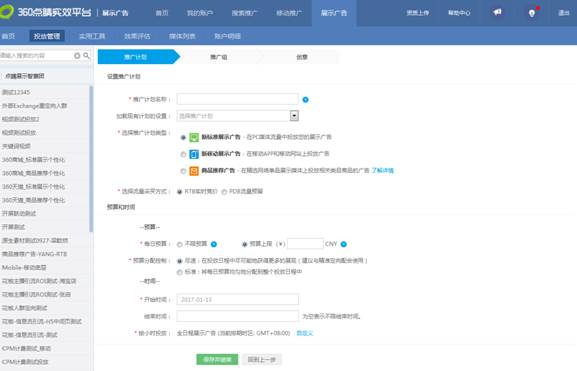Viewport: 577px width, 371px height.
Task: Open the third top navigation tab
Action: tap(244, 13)
